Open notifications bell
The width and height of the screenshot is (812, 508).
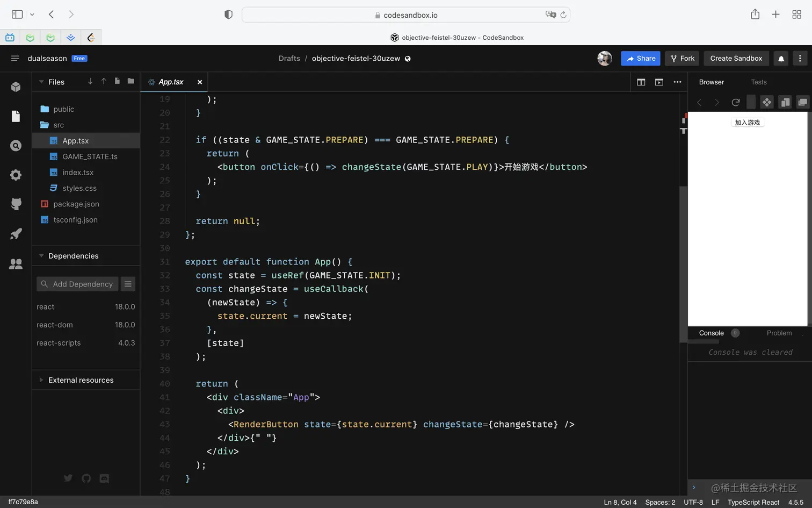coord(781,58)
